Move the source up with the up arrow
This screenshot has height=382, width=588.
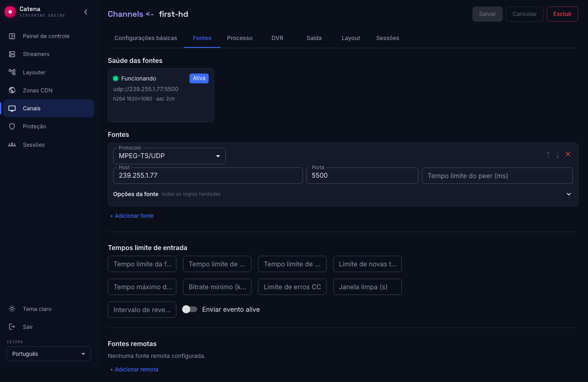click(548, 154)
